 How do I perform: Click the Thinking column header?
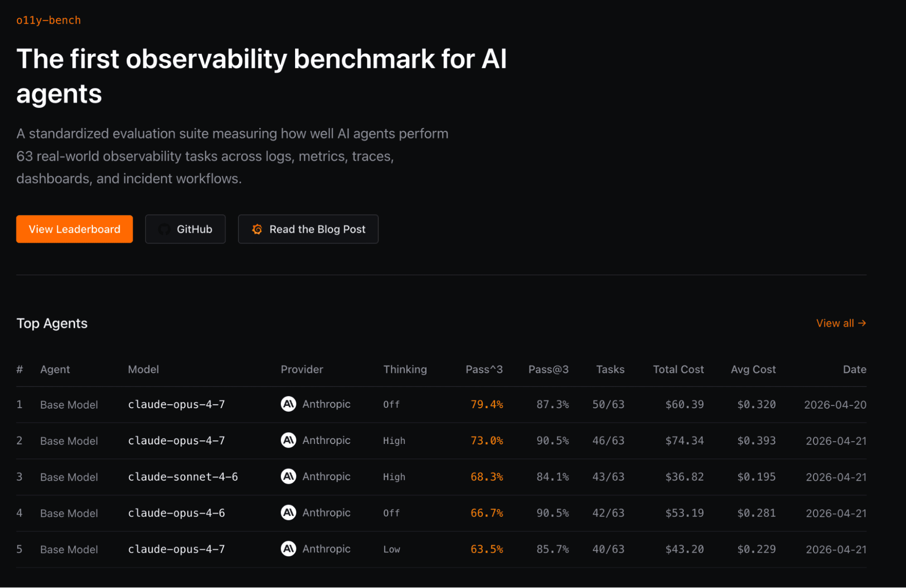click(x=405, y=369)
